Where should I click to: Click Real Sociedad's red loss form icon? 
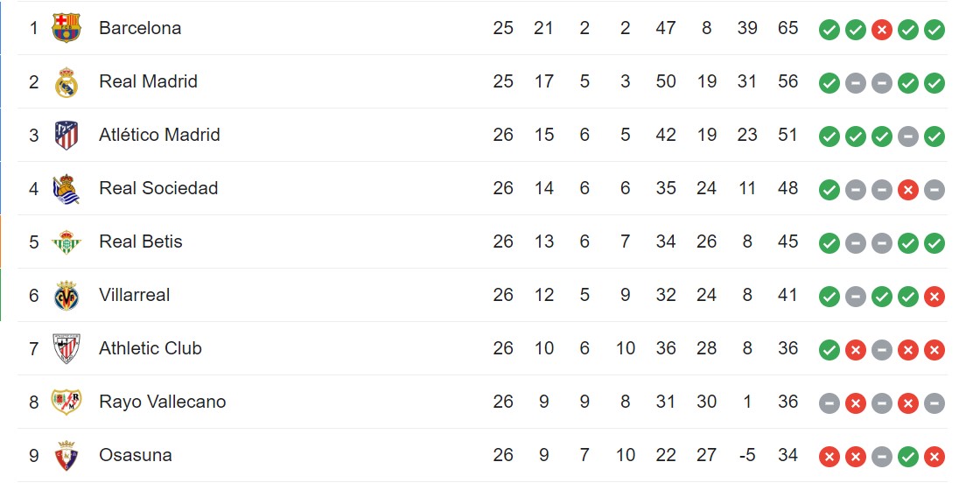click(x=908, y=190)
